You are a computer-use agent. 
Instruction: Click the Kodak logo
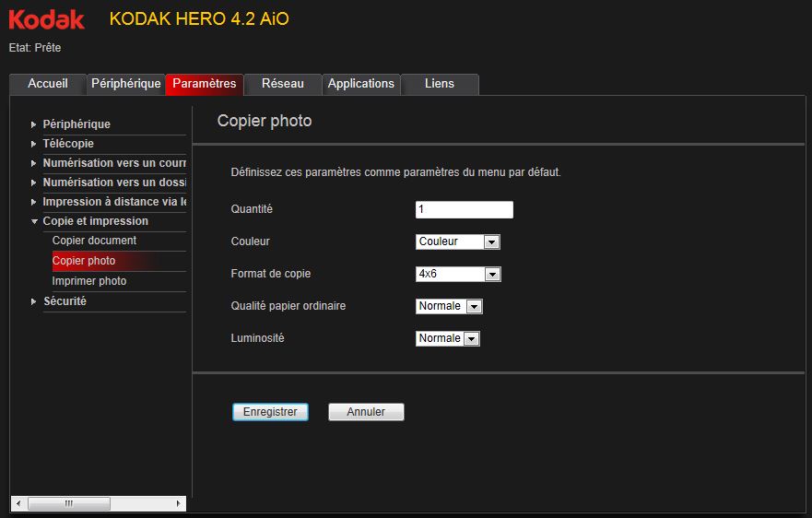pyautogui.click(x=47, y=19)
